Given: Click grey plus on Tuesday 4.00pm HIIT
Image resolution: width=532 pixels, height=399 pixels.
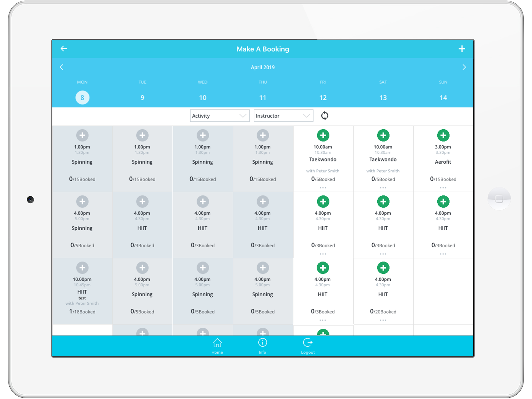Looking at the screenshot, I should [x=142, y=202].
